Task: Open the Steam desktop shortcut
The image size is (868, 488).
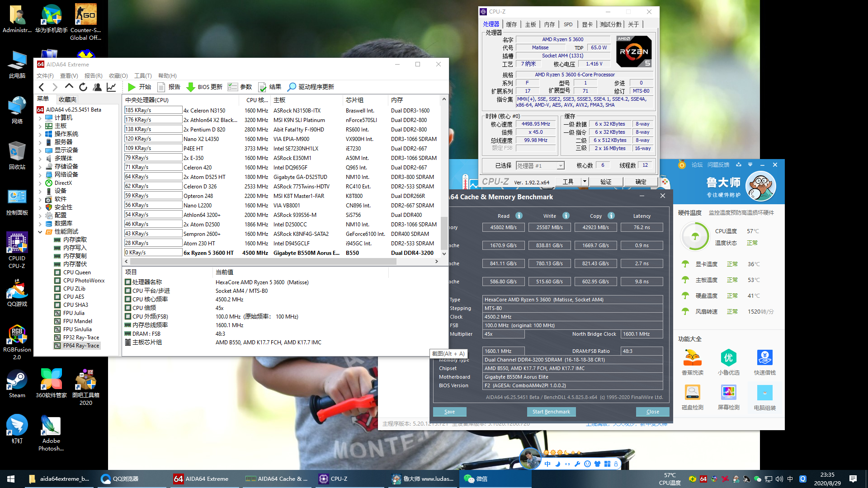Action: [x=17, y=384]
